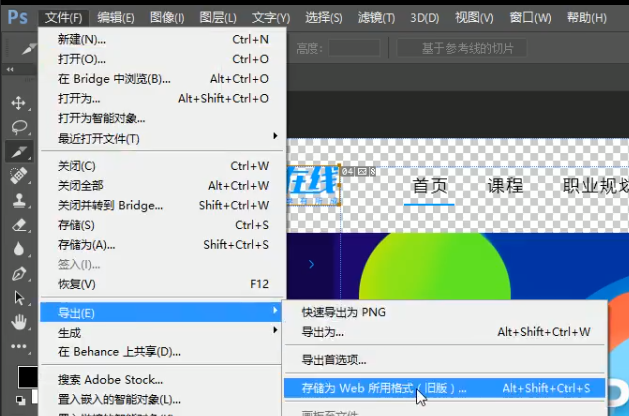The image size is (629, 416).
Task: Open the 图像(I) menu
Action: 167,18
